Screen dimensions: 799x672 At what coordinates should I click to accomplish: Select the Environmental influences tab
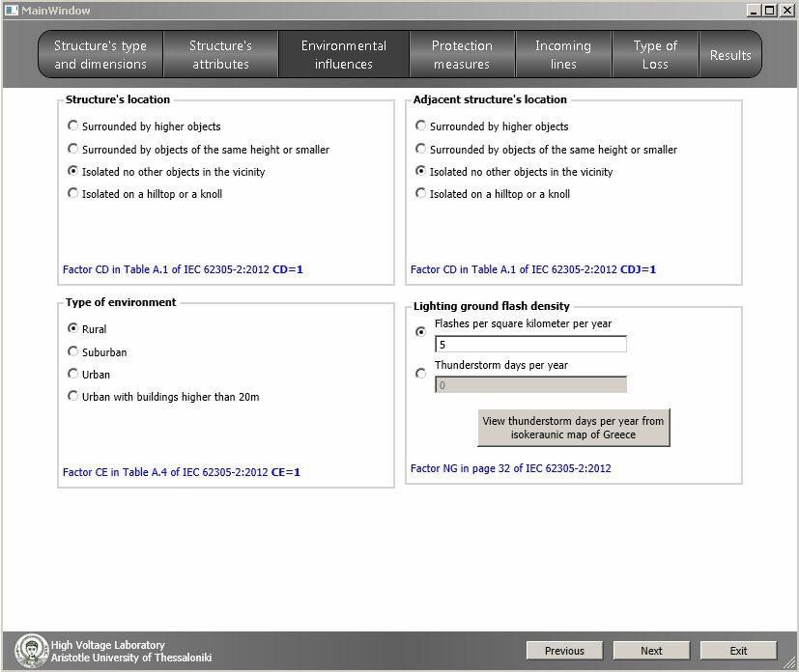(344, 54)
